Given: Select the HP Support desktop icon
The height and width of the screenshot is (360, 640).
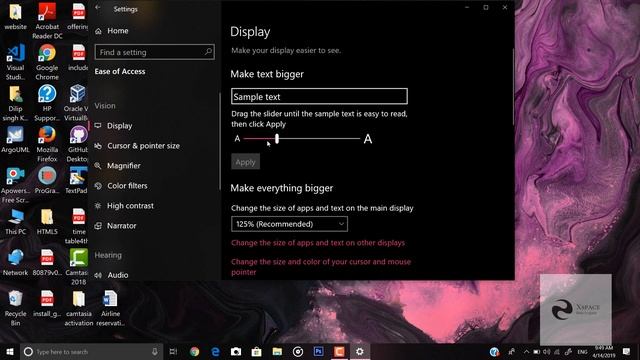Looking at the screenshot, I should click(x=47, y=103).
